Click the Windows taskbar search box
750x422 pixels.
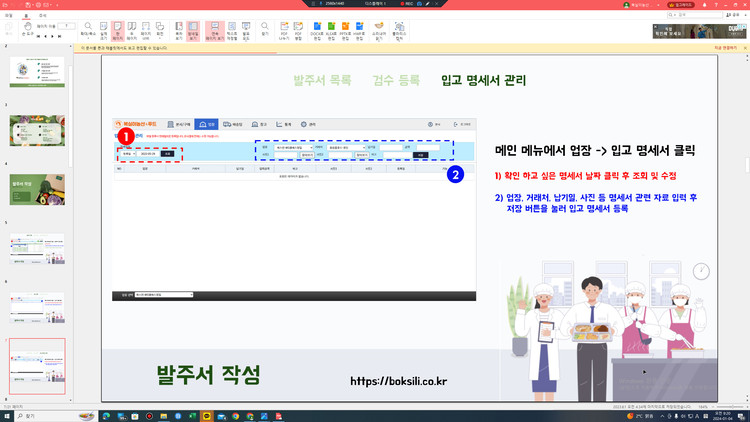(56, 416)
